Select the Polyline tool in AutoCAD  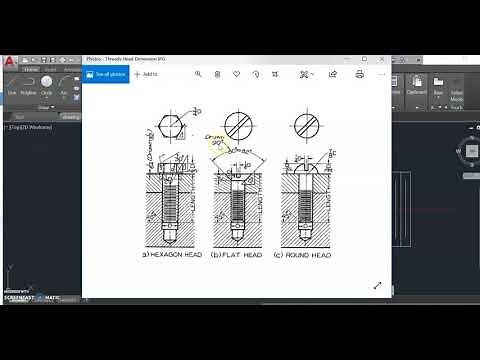28,86
